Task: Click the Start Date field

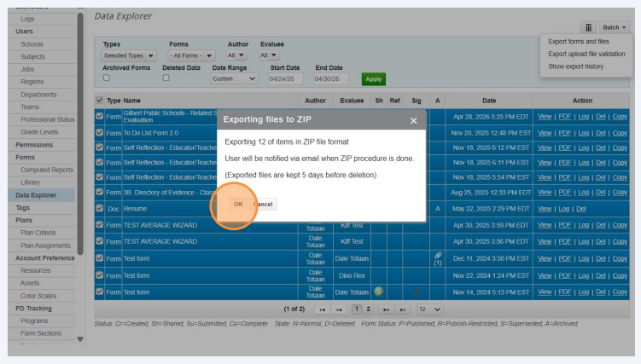Action: [285, 78]
